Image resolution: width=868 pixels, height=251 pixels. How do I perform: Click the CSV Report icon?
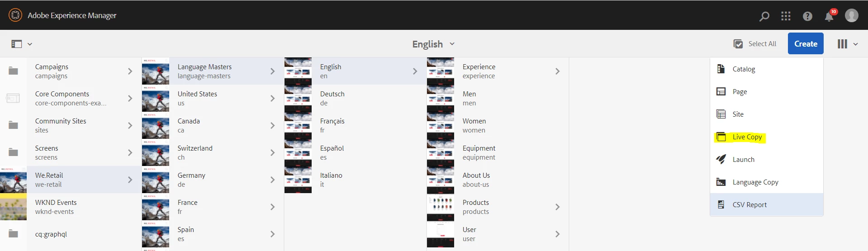(721, 204)
